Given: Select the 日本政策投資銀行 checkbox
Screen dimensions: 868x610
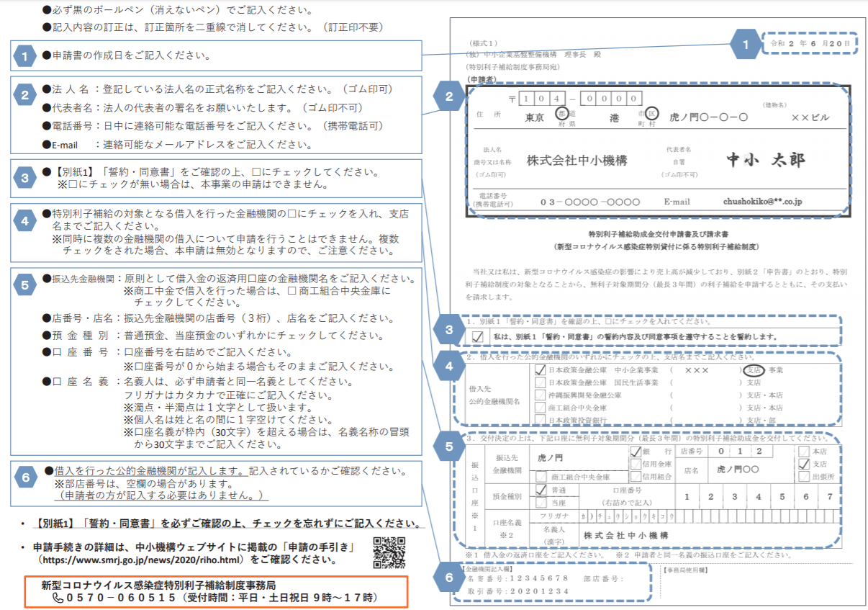Looking at the screenshot, I should pyautogui.click(x=541, y=419).
